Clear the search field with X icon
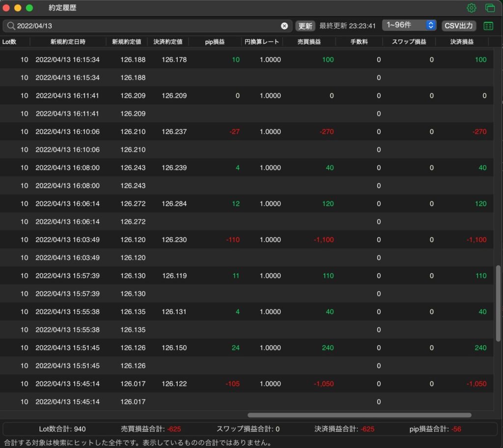Image resolution: width=503 pixels, height=448 pixels. pos(284,26)
